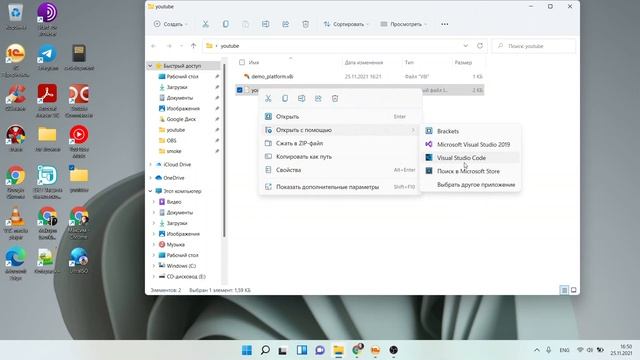Select smoke folder in quick access
This screenshot has width=640, height=360.
174,151
